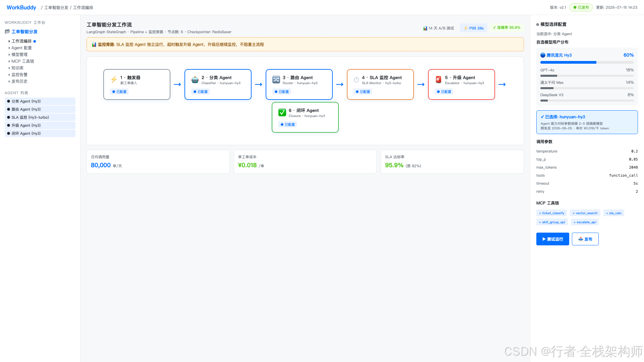Click the 已配置 status badge in 闭环 Agent node

288,124
